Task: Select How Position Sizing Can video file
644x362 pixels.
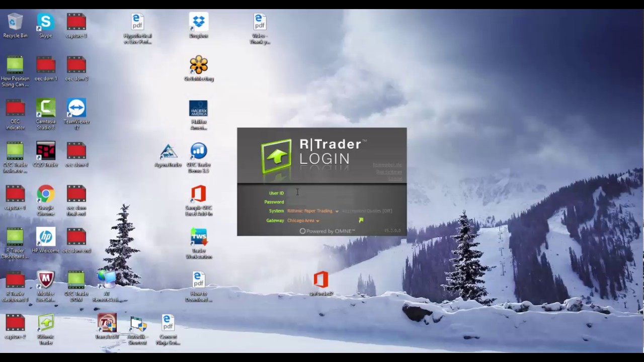Action: click(15, 72)
